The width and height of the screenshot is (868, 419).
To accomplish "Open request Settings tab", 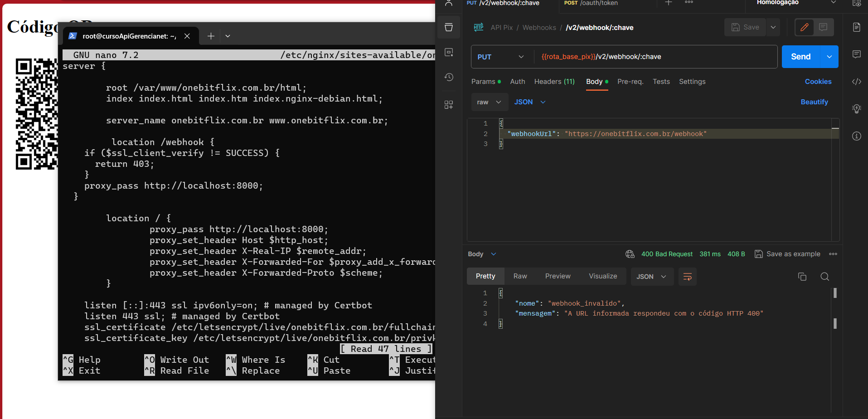I will pos(692,82).
